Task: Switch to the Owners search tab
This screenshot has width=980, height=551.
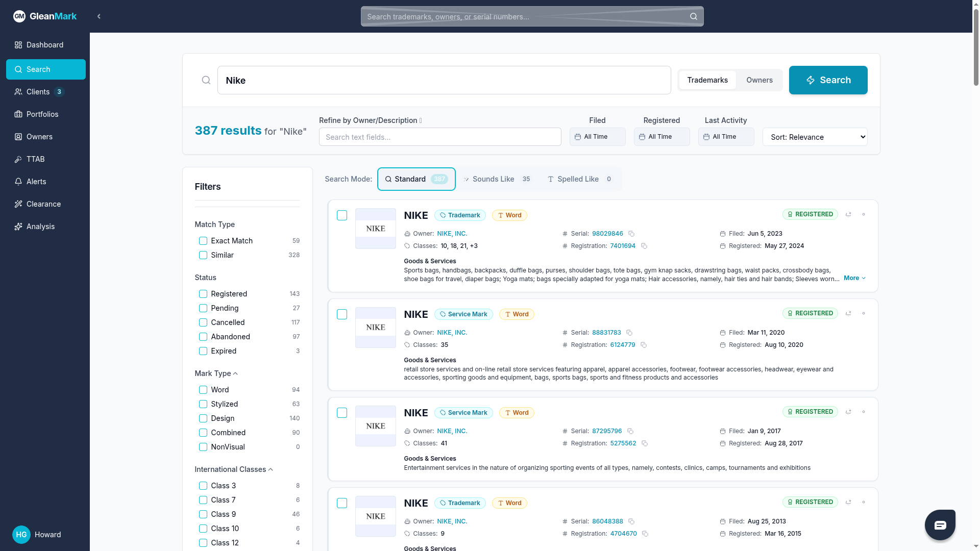Action: pos(759,80)
